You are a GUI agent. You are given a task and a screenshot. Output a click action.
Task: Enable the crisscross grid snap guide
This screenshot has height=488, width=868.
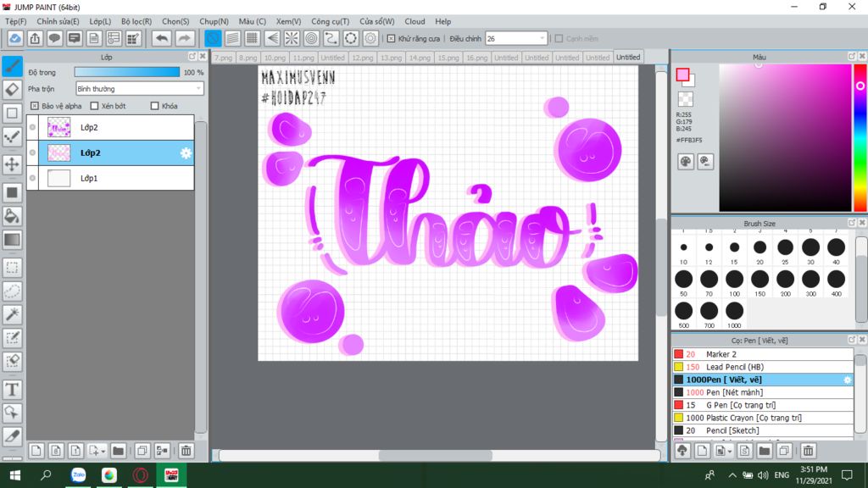[x=252, y=38]
